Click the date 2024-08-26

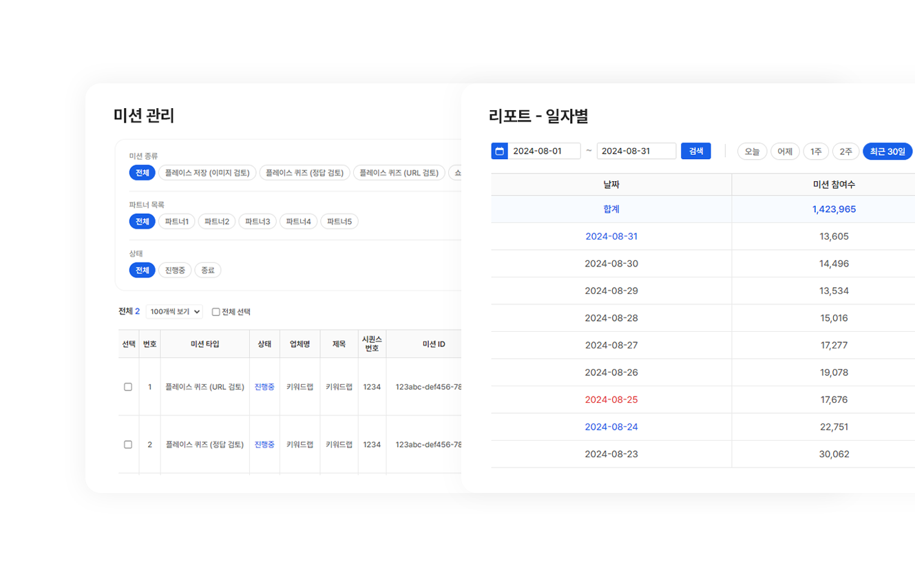tap(611, 372)
